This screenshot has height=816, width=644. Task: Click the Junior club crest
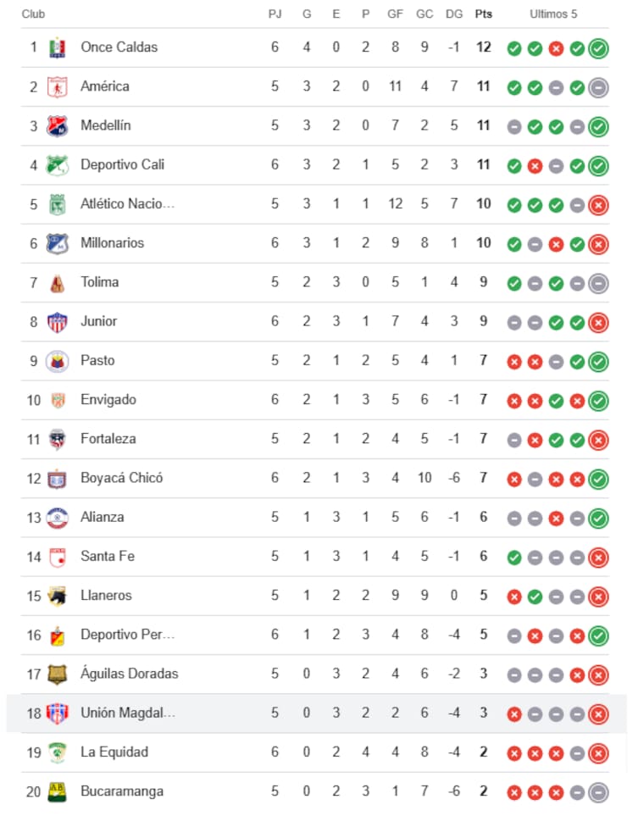click(57, 321)
